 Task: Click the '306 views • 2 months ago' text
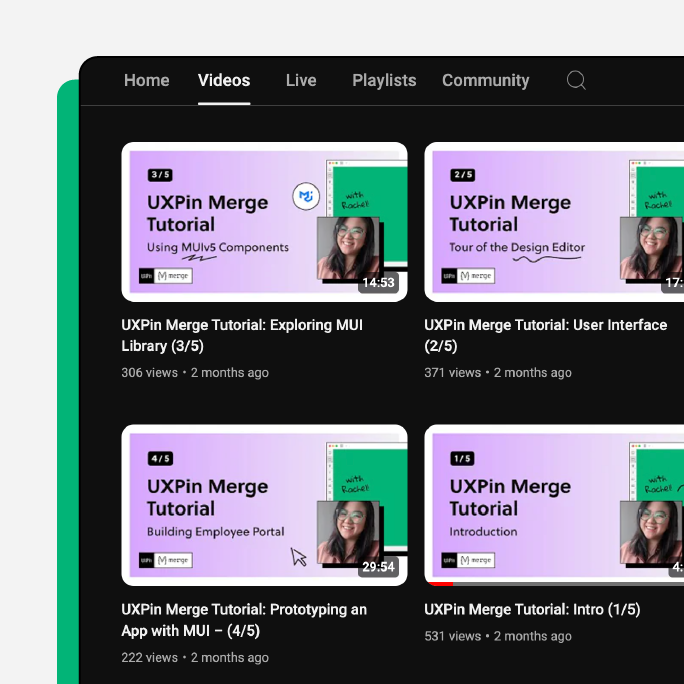(195, 373)
